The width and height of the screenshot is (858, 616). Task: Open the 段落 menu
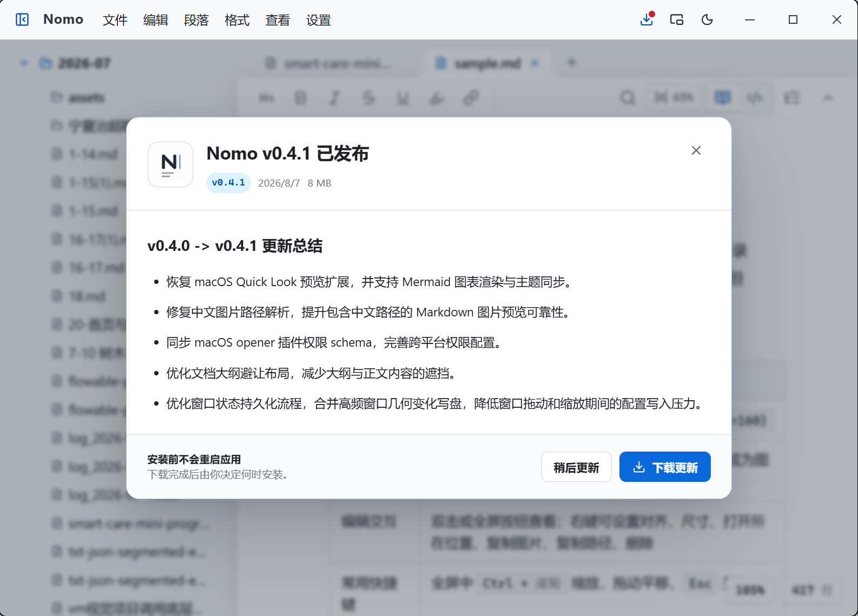click(x=196, y=20)
